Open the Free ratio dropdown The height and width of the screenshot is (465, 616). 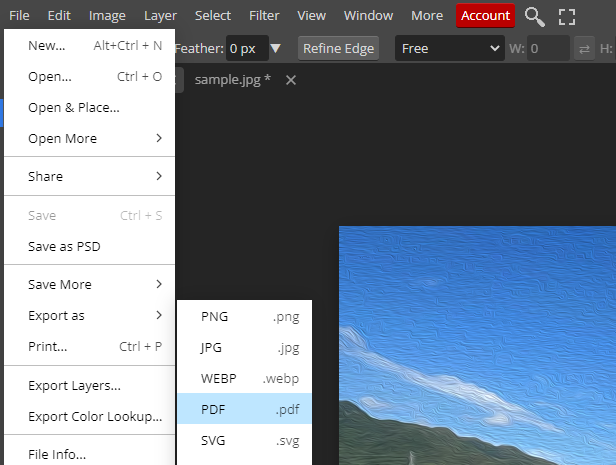coord(449,48)
